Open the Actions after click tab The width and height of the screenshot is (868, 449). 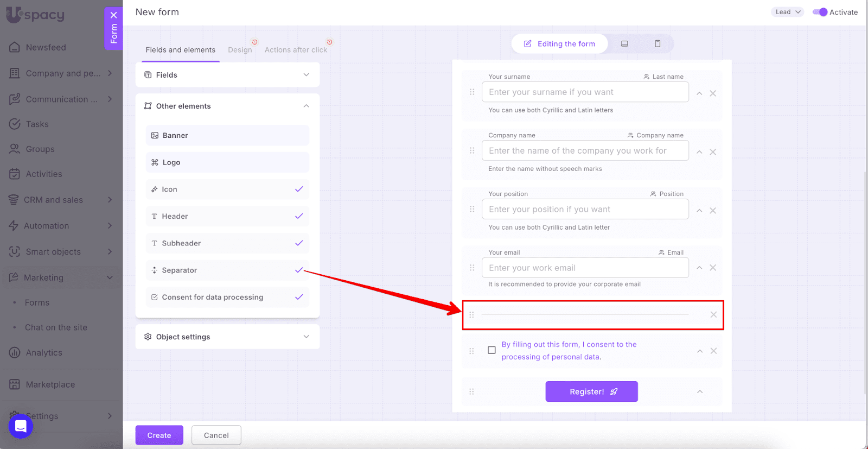(296, 50)
